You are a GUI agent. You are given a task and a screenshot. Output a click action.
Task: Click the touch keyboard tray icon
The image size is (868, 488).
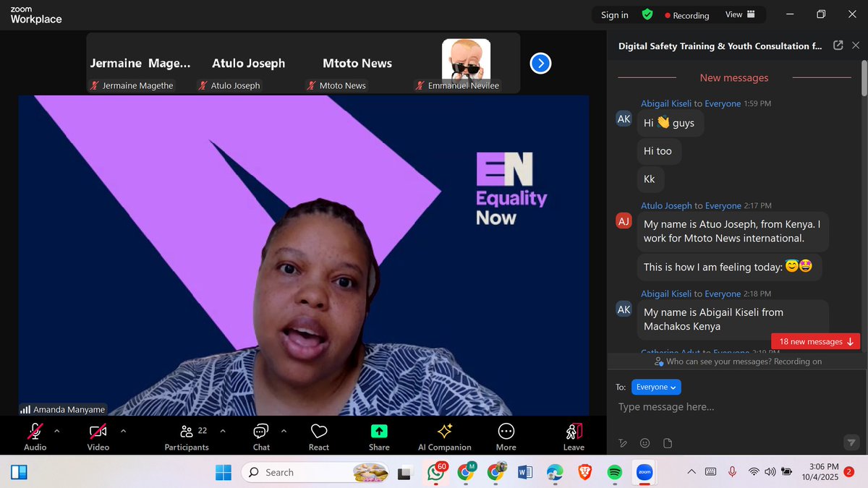pyautogui.click(x=711, y=472)
